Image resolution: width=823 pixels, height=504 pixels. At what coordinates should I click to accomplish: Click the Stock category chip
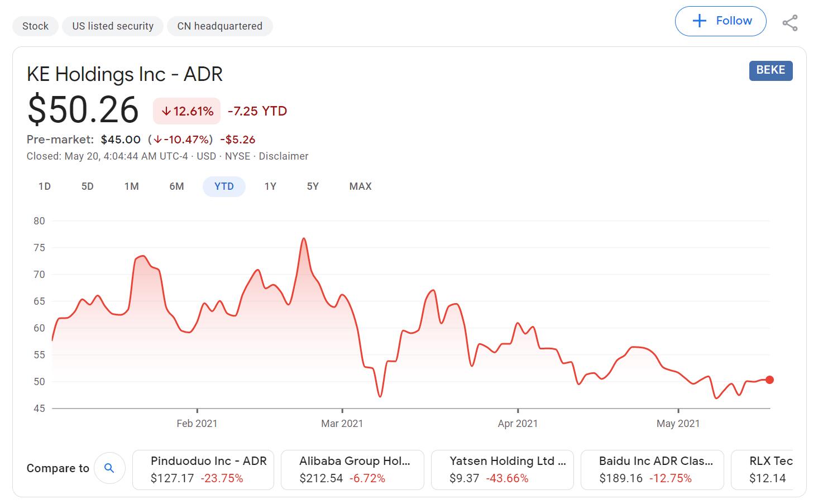pyautogui.click(x=35, y=26)
